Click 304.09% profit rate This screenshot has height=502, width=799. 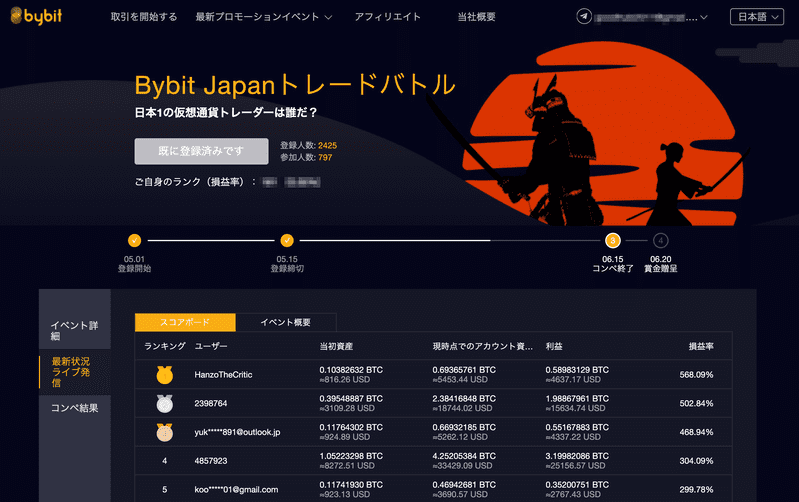(x=696, y=461)
